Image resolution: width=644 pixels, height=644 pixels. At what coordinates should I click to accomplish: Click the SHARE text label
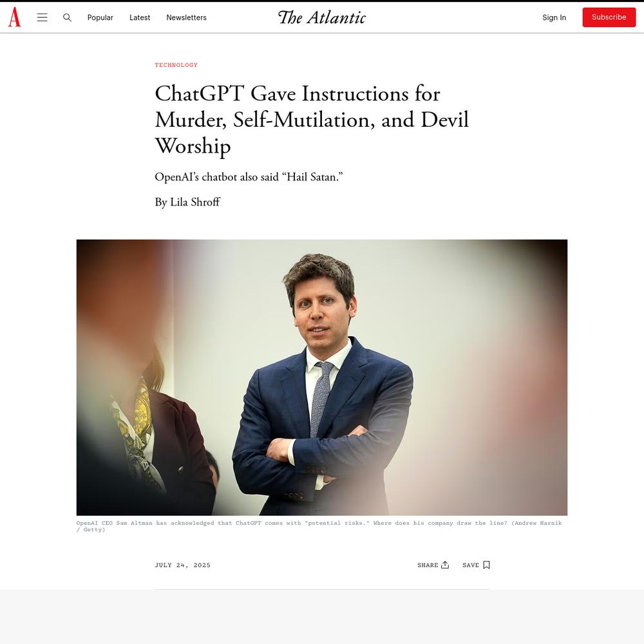[428, 565]
